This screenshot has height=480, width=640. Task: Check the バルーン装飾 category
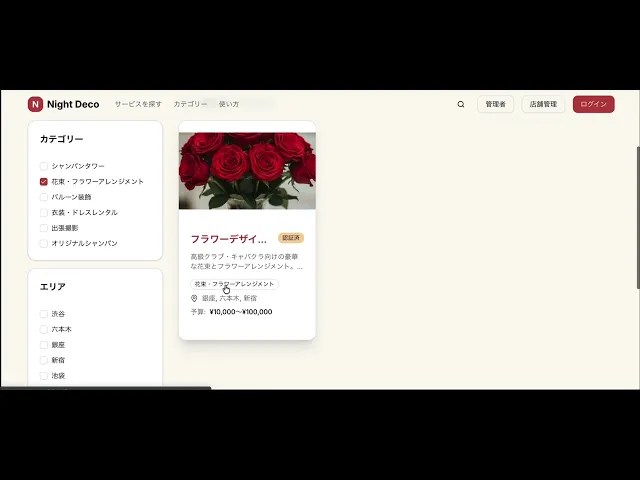(x=44, y=197)
